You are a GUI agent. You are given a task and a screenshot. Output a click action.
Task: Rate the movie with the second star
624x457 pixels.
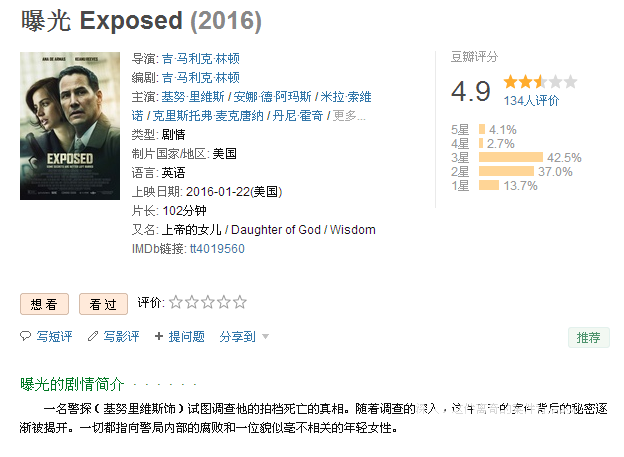coord(192,303)
